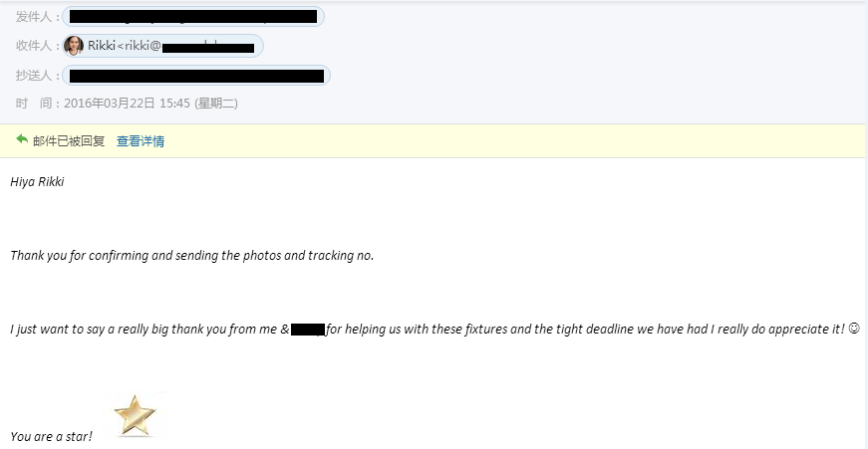Click the green reply arrow icon

(22, 139)
